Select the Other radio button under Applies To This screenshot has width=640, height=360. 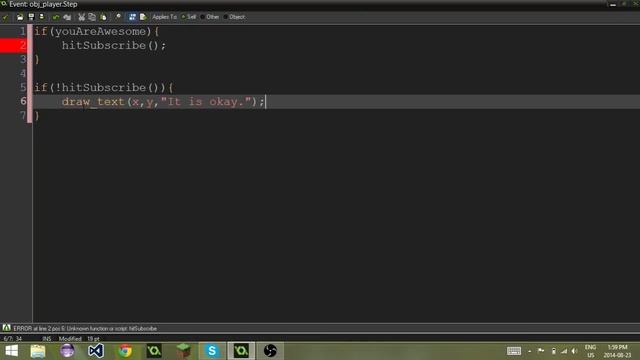210,17
